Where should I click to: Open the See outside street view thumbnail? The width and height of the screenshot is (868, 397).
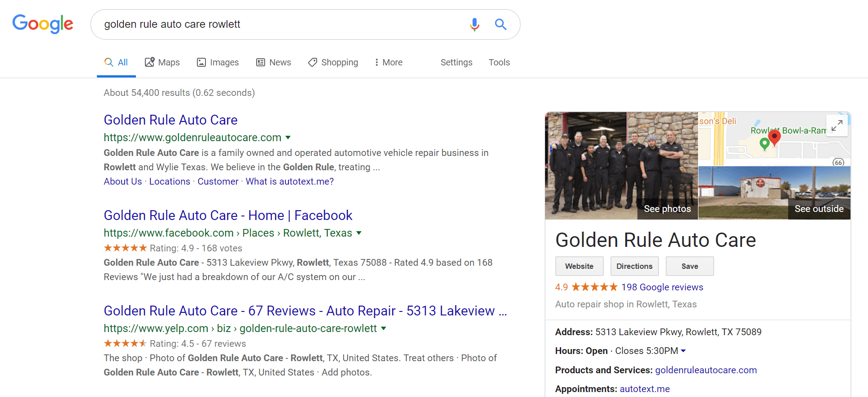tap(774, 193)
